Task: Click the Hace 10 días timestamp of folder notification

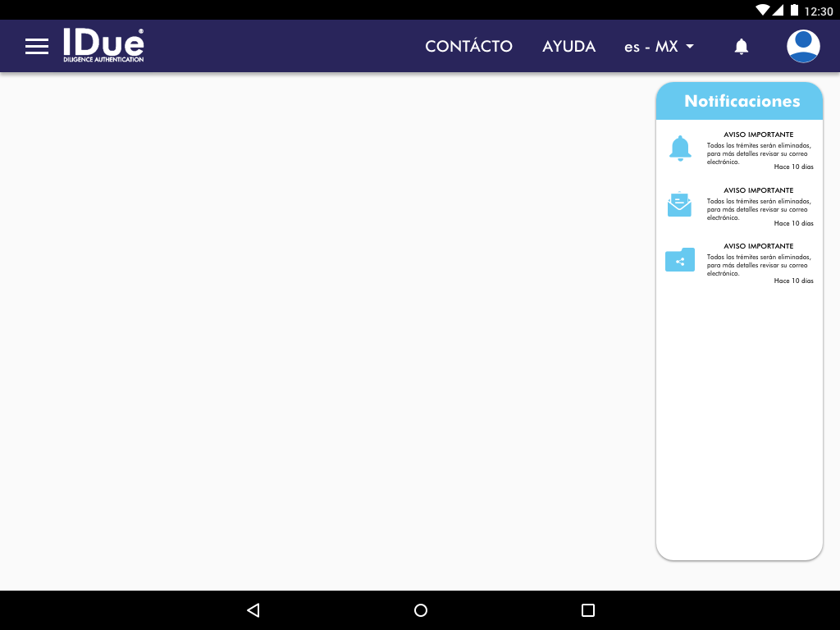Action: tap(793, 281)
